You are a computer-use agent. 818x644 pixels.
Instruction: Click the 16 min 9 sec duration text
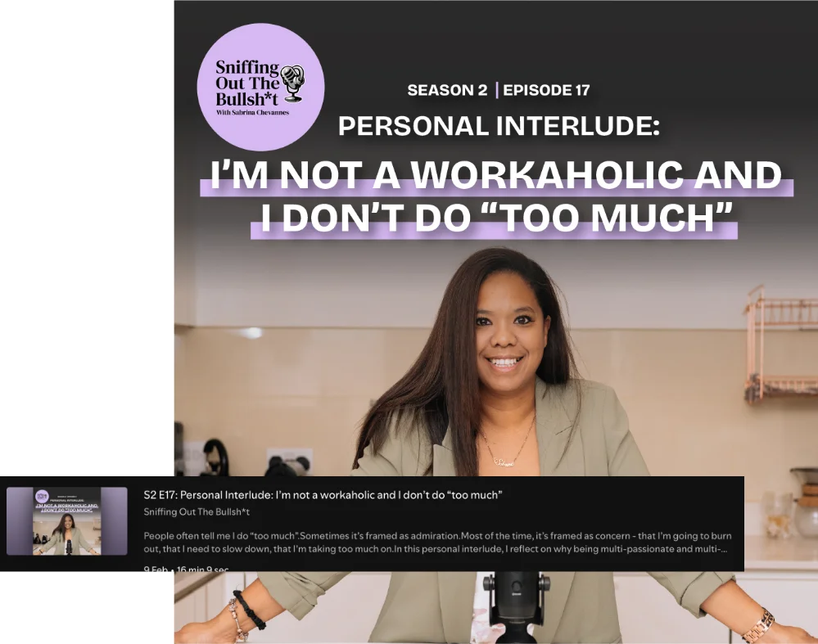[x=201, y=569]
